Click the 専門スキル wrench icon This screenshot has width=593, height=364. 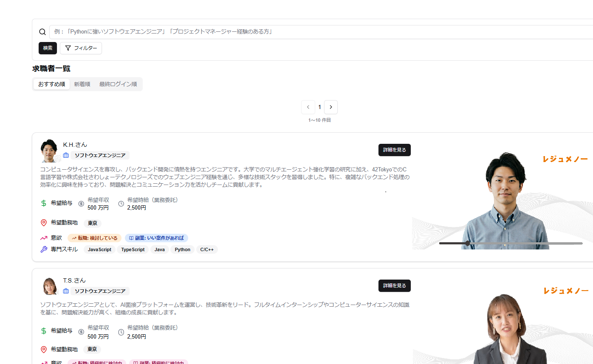[43, 249]
